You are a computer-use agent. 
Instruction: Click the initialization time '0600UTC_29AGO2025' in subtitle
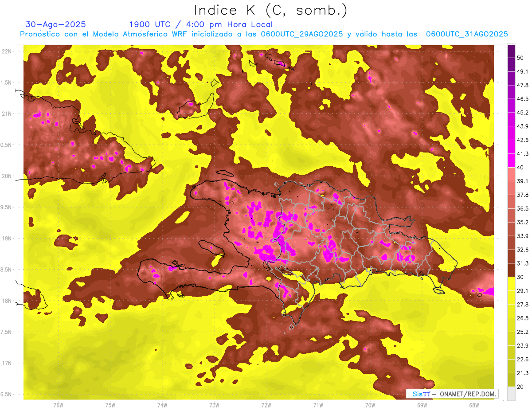coord(302,34)
